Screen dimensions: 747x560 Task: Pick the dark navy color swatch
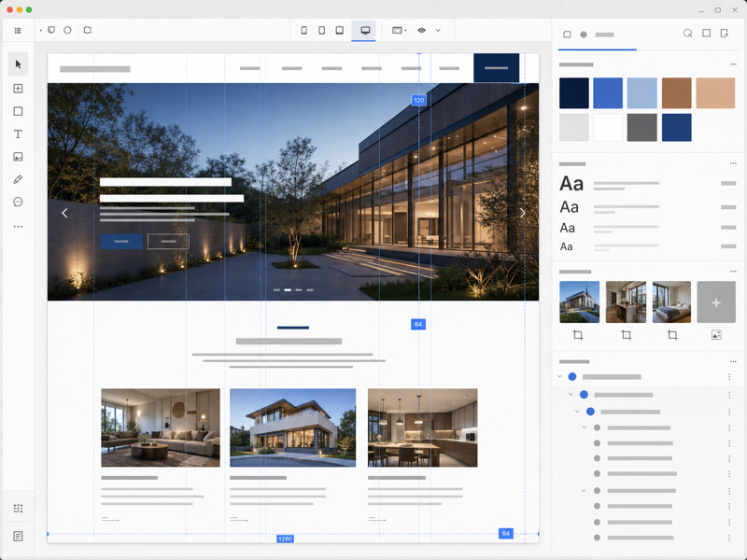[x=574, y=92]
